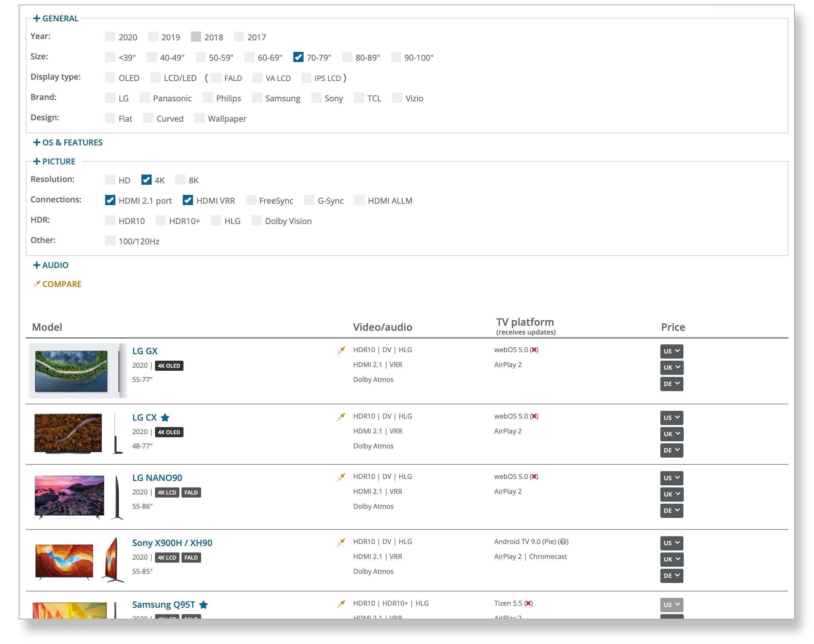Open the DE price dropdown for LG CX
814x644 pixels.
coord(672,450)
